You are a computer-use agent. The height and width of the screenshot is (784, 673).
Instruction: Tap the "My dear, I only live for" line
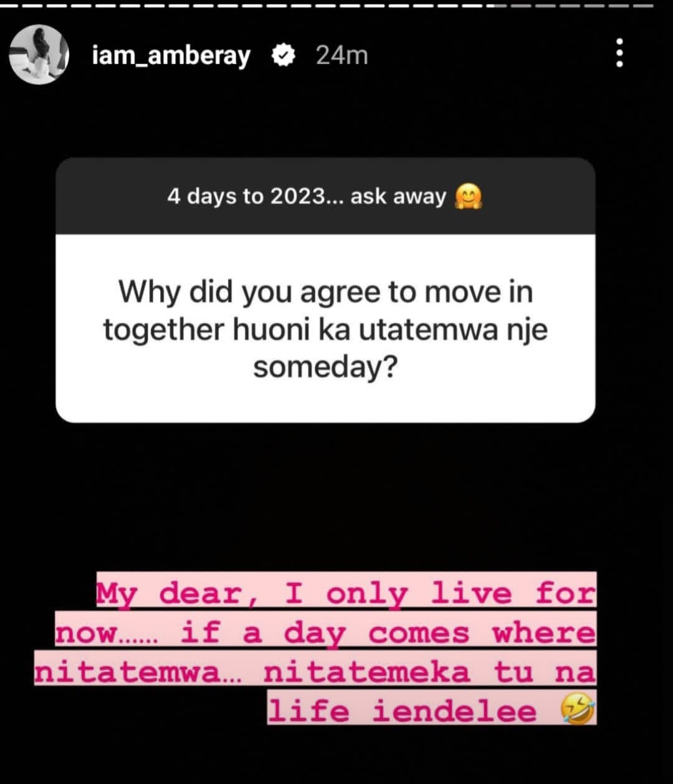tap(346, 592)
